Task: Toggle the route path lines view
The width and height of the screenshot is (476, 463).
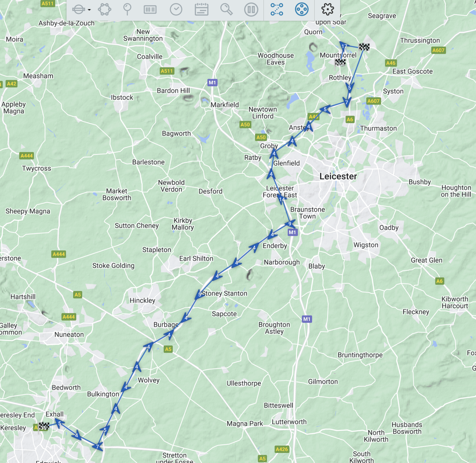Action: [277, 9]
